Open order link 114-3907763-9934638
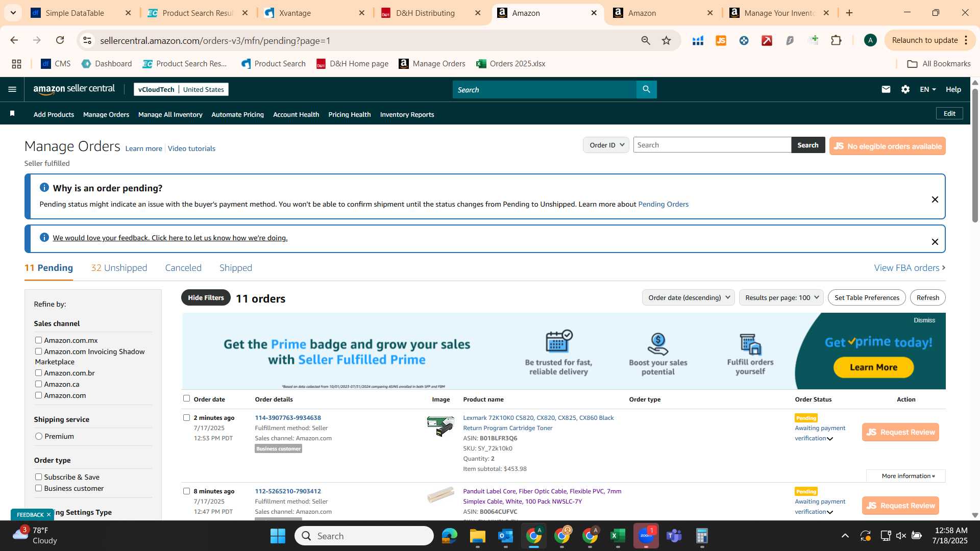Viewport: 980px width, 551px height. tap(288, 417)
